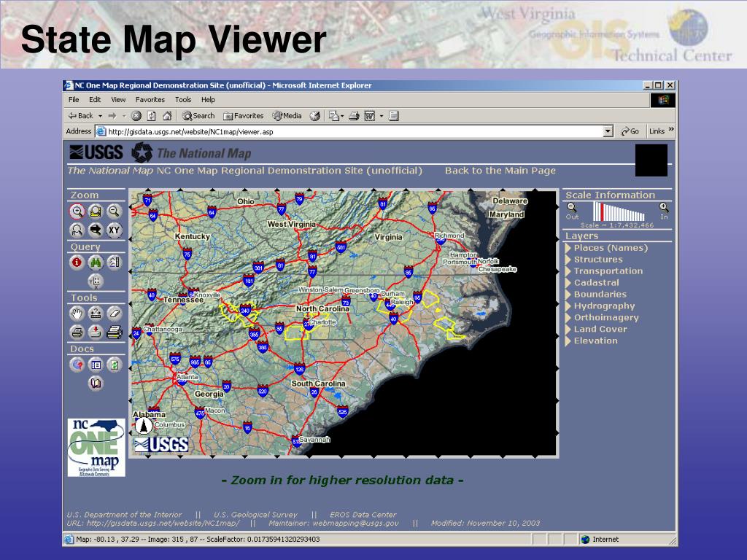Click the Go button beside the address bar
This screenshot has height=560, width=747.
(630, 131)
